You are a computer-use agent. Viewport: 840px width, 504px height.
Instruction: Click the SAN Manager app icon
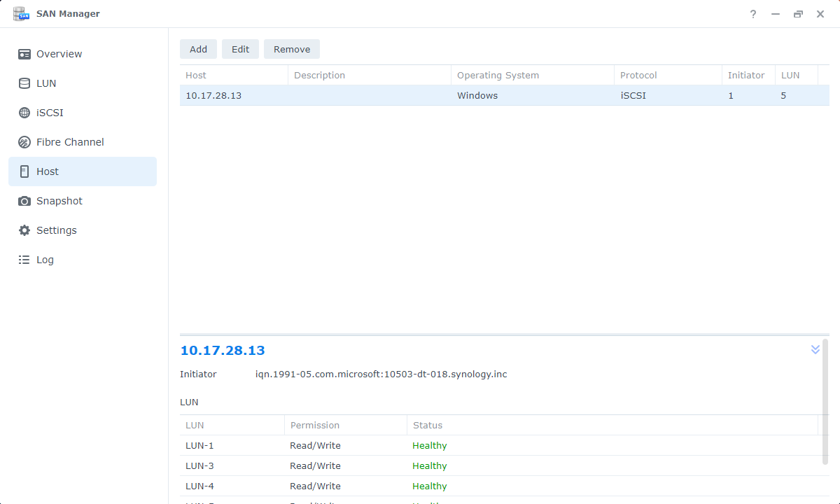(21, 14)
